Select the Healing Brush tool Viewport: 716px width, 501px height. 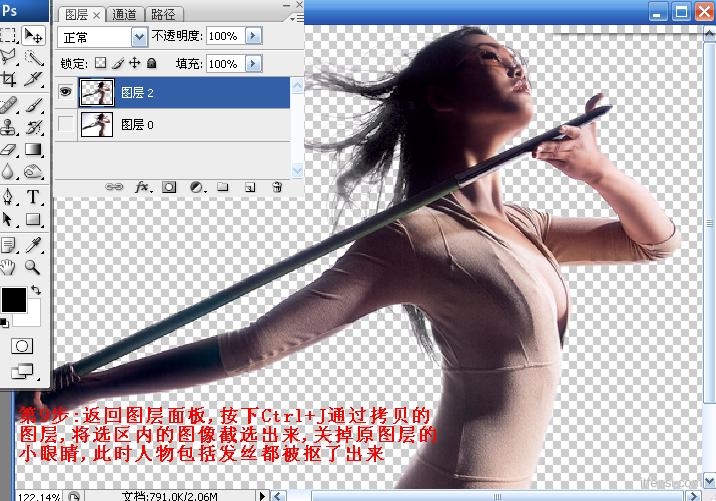pos(9,105)
